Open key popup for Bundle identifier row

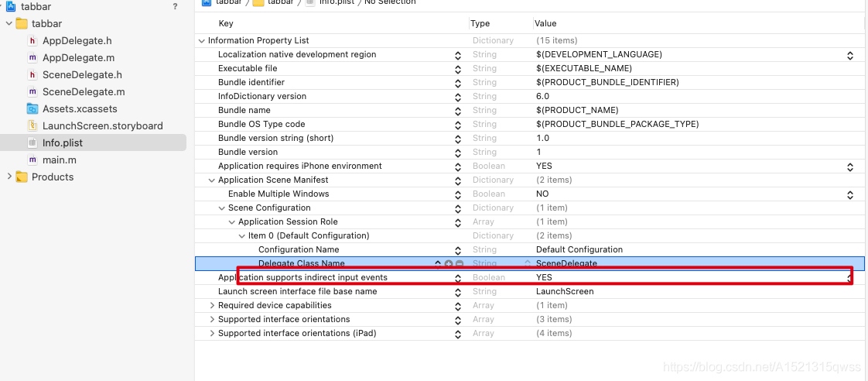click(458, 83)
